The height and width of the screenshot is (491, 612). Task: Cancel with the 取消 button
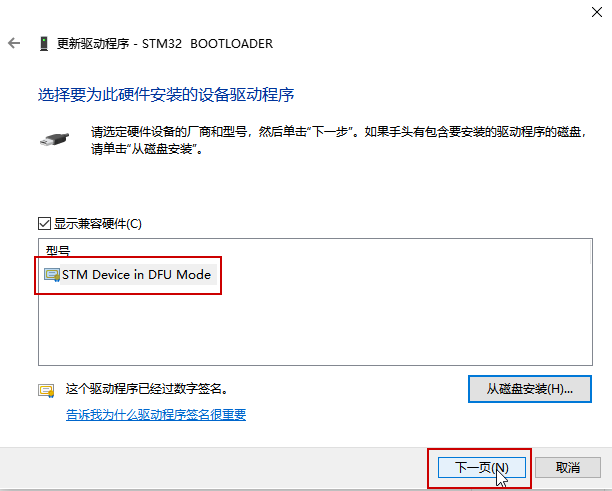point(568,467)
